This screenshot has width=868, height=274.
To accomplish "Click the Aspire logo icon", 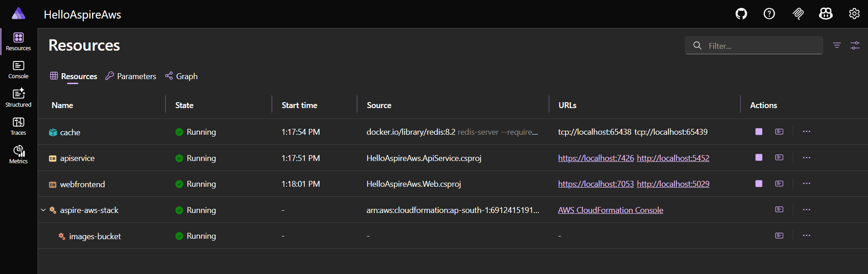I will [x=19, y=14].
